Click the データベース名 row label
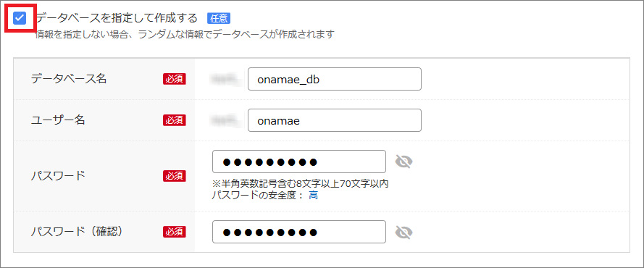 coord(69,79)
